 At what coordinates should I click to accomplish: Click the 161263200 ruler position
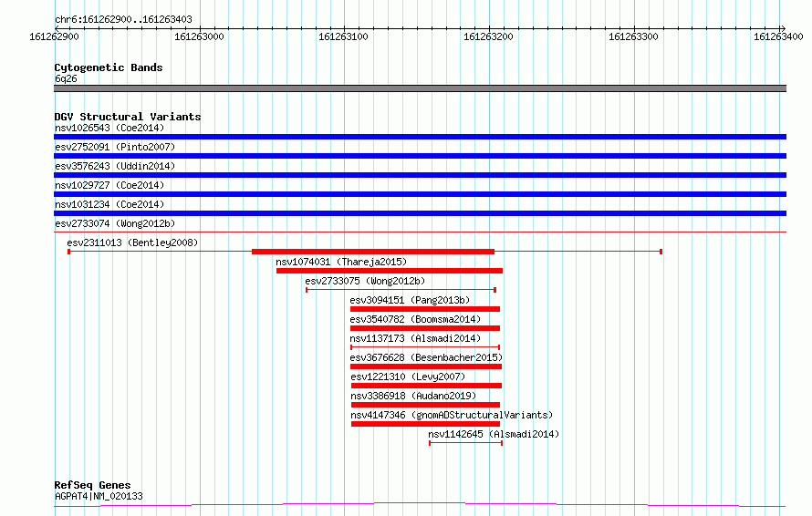[488, 36]
